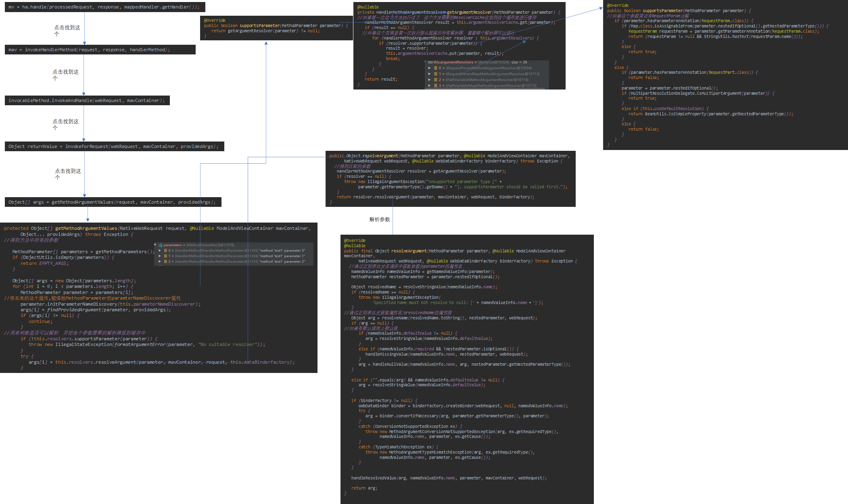Click the invokeAndHandle code block
848x504 pixels.
click(87, 100)
